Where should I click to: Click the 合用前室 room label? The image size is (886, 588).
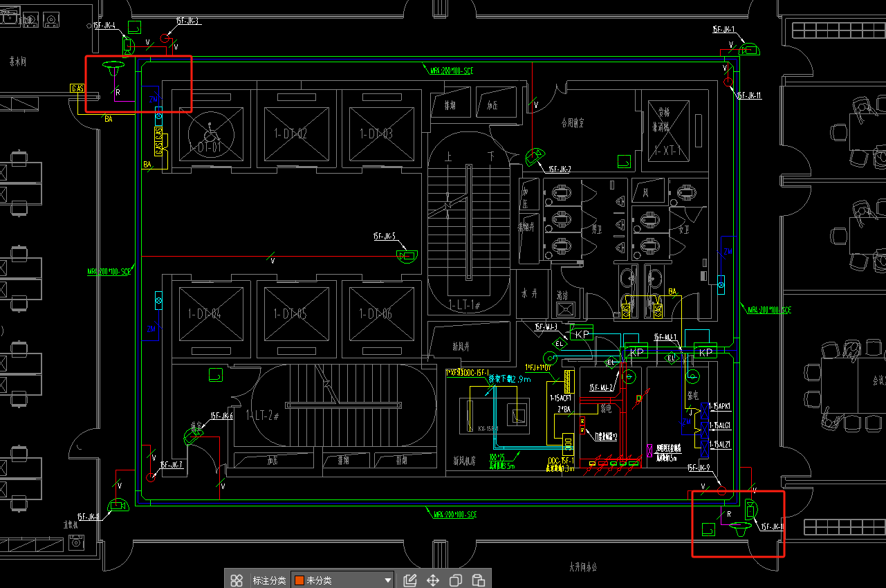click(573, 122)
